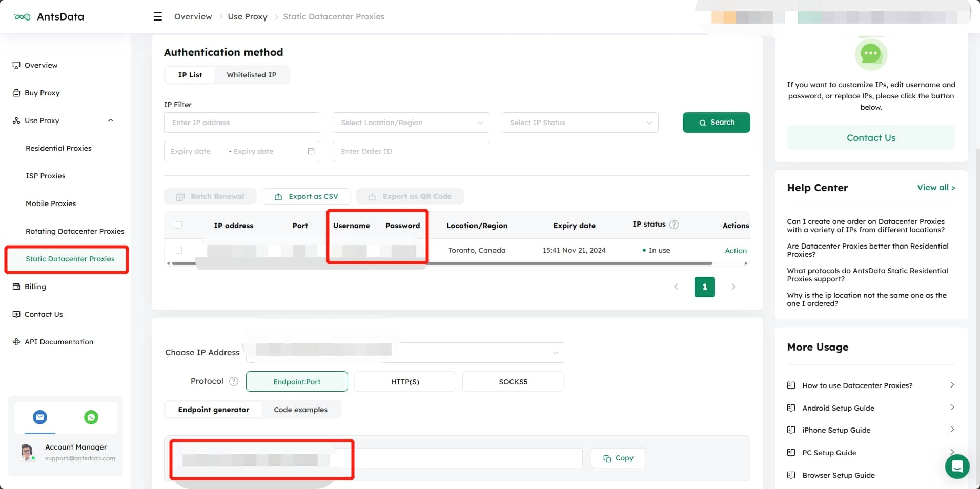This screenshot has width=980, height=489.
Task: Click the Search button
Action: tap(717, 123)
